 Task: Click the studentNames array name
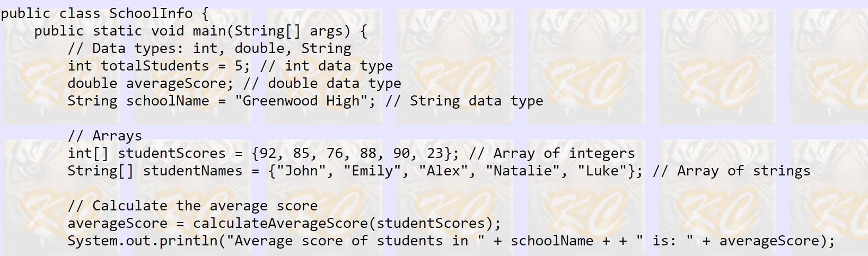point(192,171)
